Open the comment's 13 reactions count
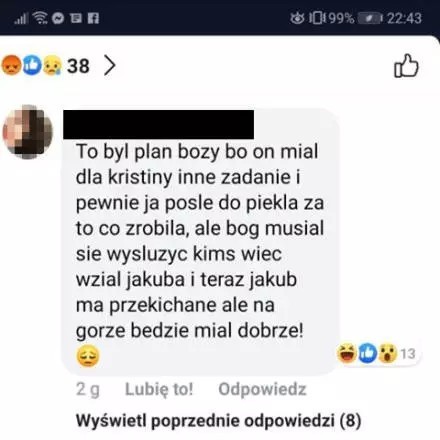The width and height of the screenshot is (440, 440). point(408,354)
